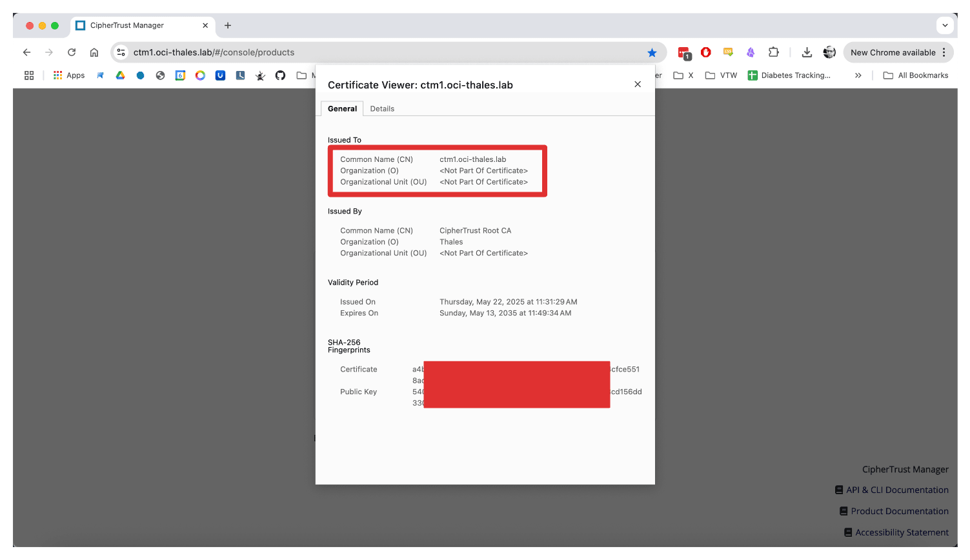Screen dimensions: 970x560
Task: Open the red stop-hand ad blocker extension
Action: coord(706,52)
